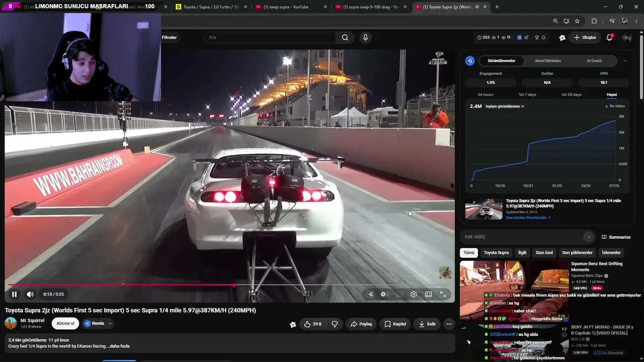The image size is (644, 362).
Task: Dislike the video with thumbs down
Action: [335, 324]
